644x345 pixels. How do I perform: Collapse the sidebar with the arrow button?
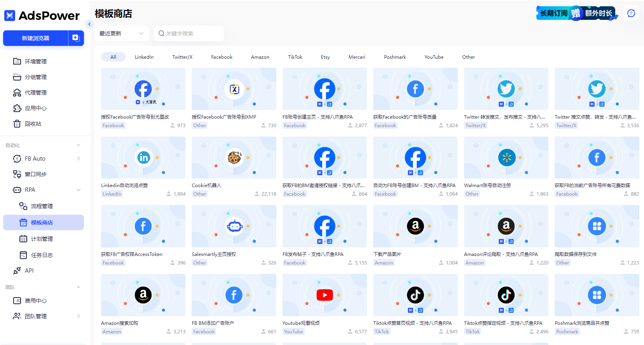tap(89, 24)
